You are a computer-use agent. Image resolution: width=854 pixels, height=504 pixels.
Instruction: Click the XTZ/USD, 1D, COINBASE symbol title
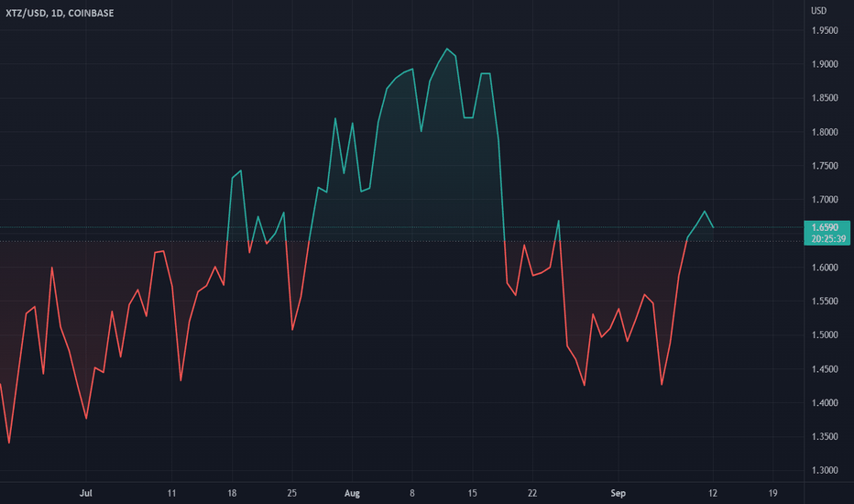(x=60, y=13)
